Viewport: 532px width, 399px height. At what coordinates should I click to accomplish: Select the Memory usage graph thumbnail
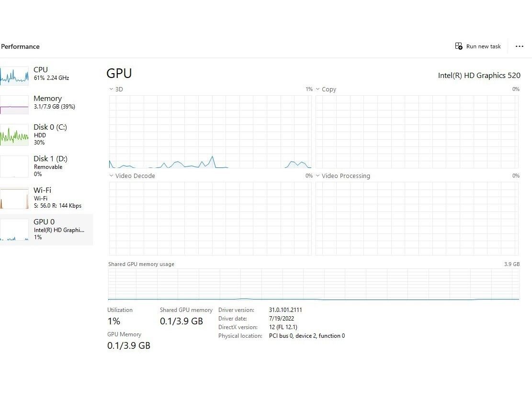pyautogui.click(x=14, y=105)
